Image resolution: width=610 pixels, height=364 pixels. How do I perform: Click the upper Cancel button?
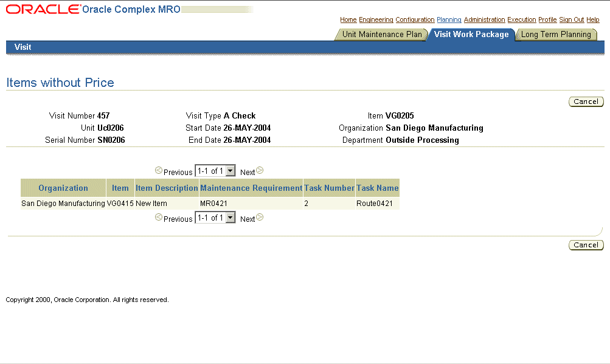(586, 101)
